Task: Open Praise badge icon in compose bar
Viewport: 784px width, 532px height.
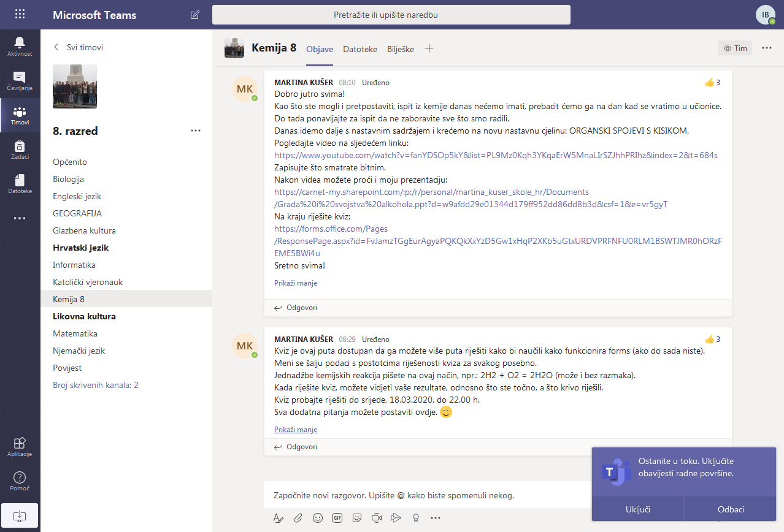Action: pyautogui.click(x=416, y=518)
